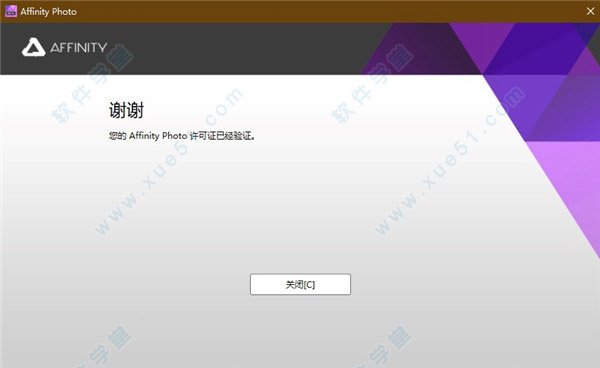Image resolution: width=600 pixels, height=368 pixels.
Task: Click the Affinity triangle logo
Action: (34, 47)
